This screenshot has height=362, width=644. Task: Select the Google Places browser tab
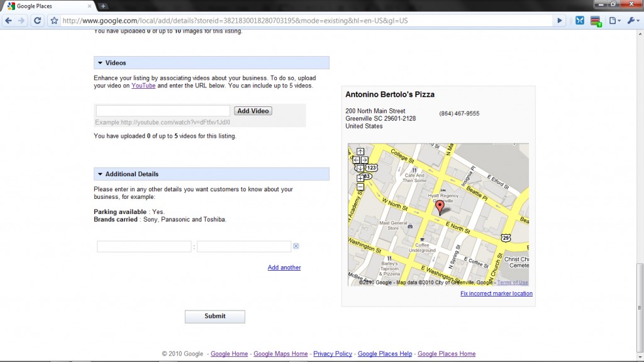coord(48,6)
